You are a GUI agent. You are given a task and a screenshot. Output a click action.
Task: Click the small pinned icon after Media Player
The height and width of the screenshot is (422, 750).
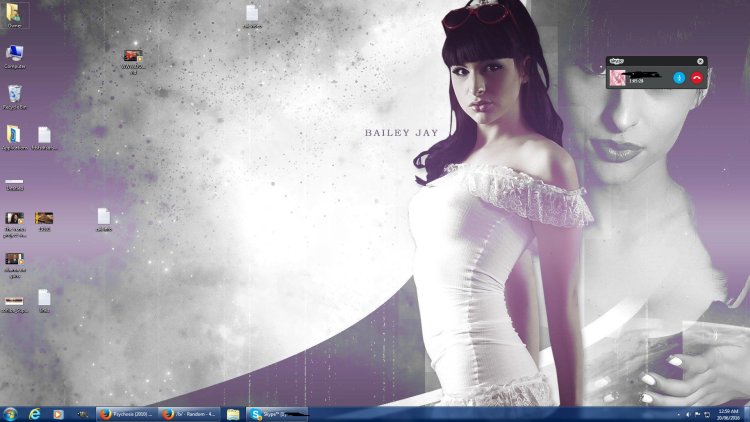click(x=82, y=414)
